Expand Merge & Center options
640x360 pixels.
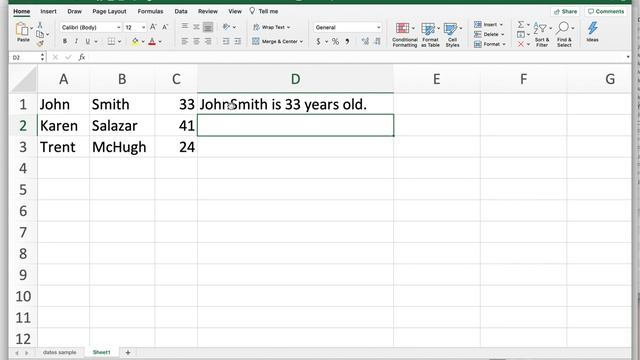301,42
